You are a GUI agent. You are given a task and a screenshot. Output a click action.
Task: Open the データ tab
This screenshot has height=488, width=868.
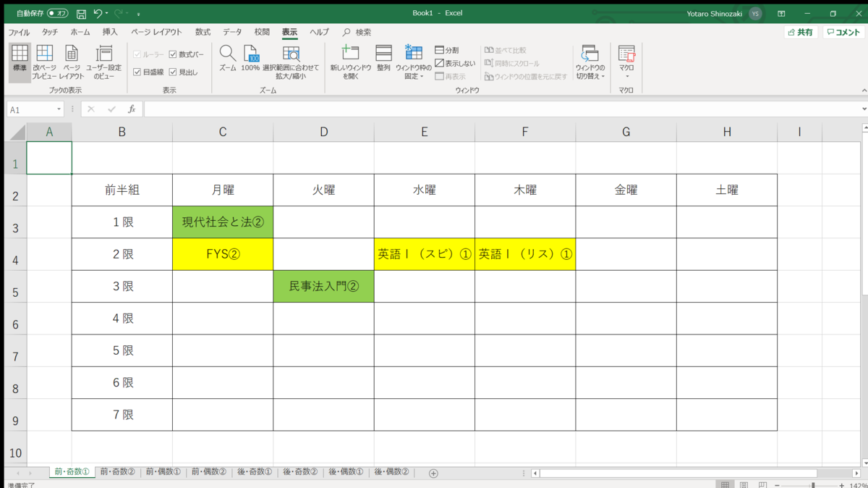tap(232, 32)
